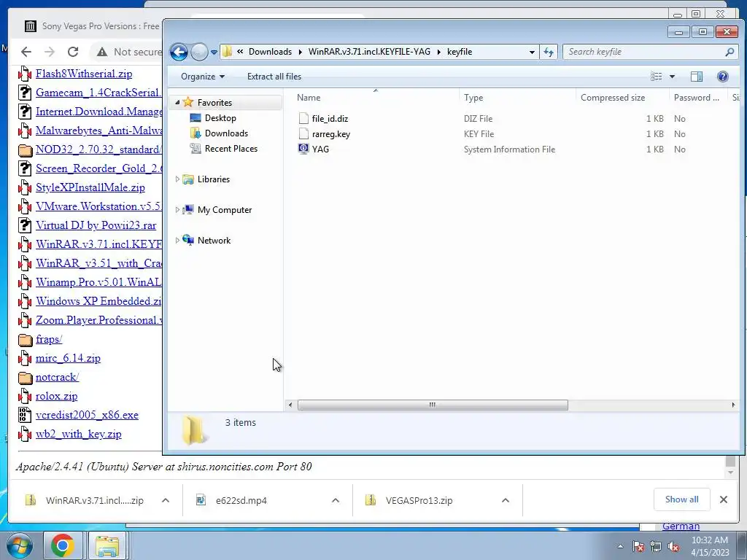Image resolution: width=747 pixels, height=560 pixels.
Task: Open the fraps/ folder link
Action: click(x=49, y=340)
